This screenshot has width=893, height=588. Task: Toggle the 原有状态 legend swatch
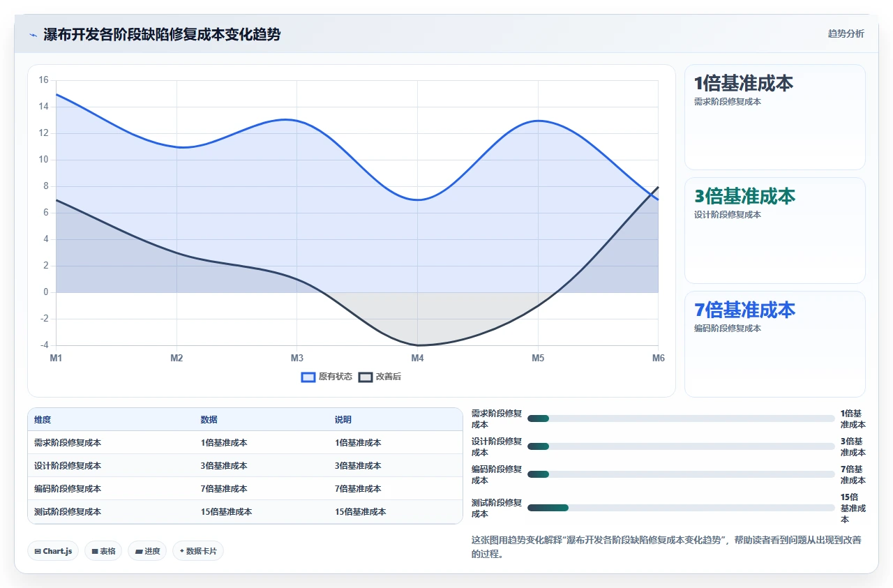(x=308, y=377)
